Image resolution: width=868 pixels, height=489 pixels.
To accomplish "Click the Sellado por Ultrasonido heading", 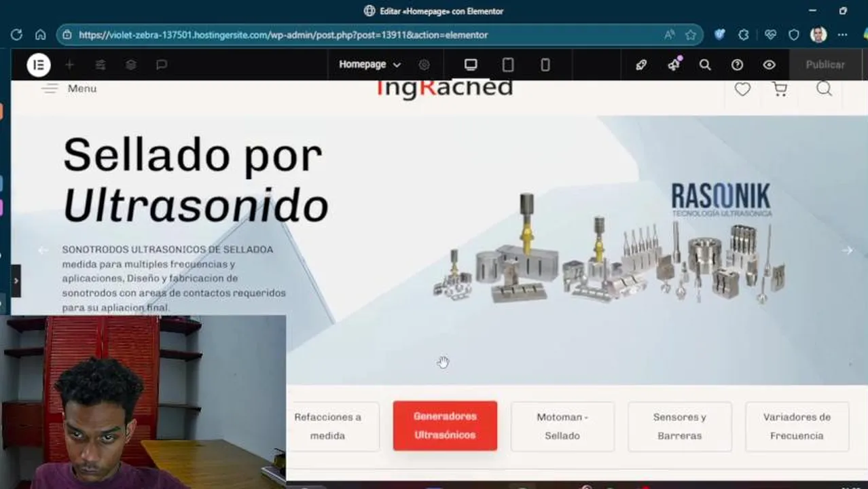I will click(196, 180).
